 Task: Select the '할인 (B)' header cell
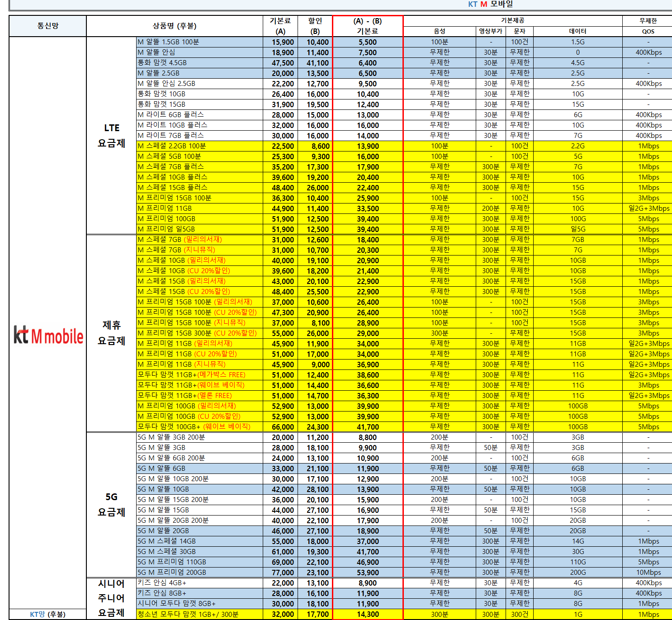tap(315, 26)
